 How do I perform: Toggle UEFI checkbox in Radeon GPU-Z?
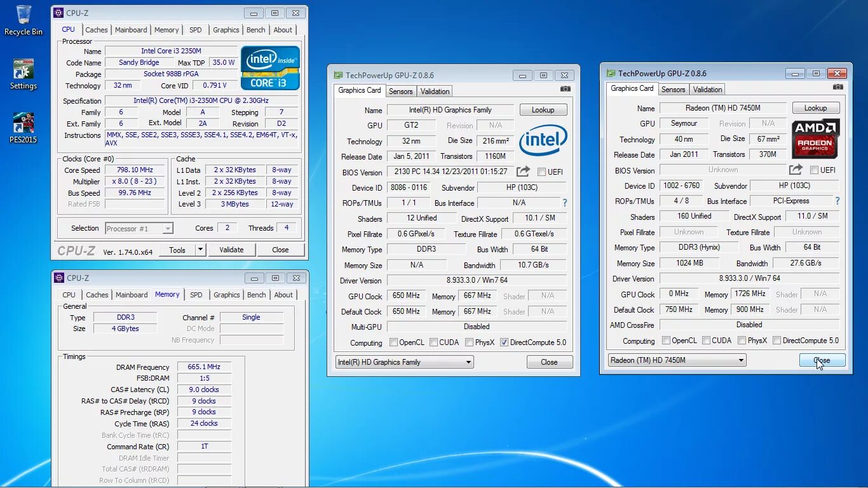814,170
